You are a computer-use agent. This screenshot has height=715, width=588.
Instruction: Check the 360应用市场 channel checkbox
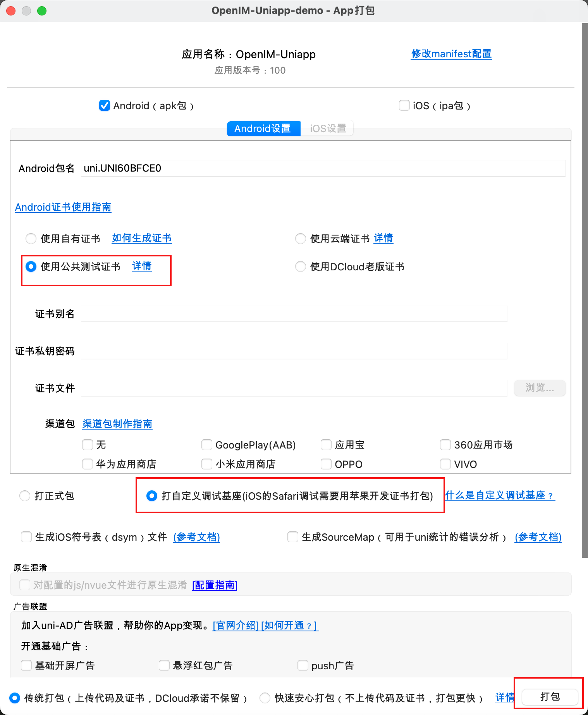(x=445, y=445)
